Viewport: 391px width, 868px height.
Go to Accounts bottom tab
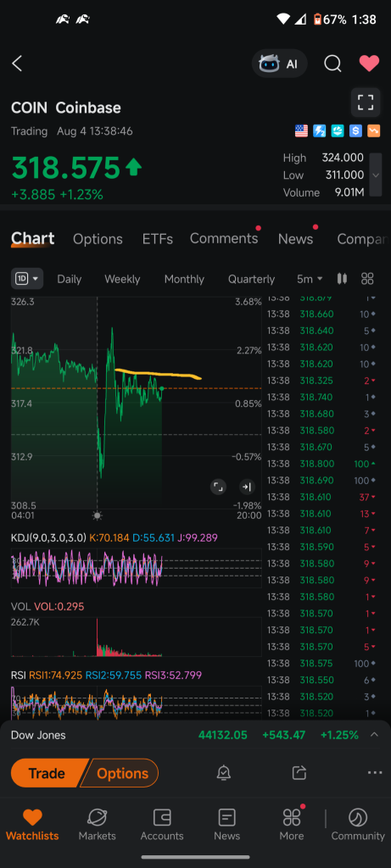click(x=162, y=825)
